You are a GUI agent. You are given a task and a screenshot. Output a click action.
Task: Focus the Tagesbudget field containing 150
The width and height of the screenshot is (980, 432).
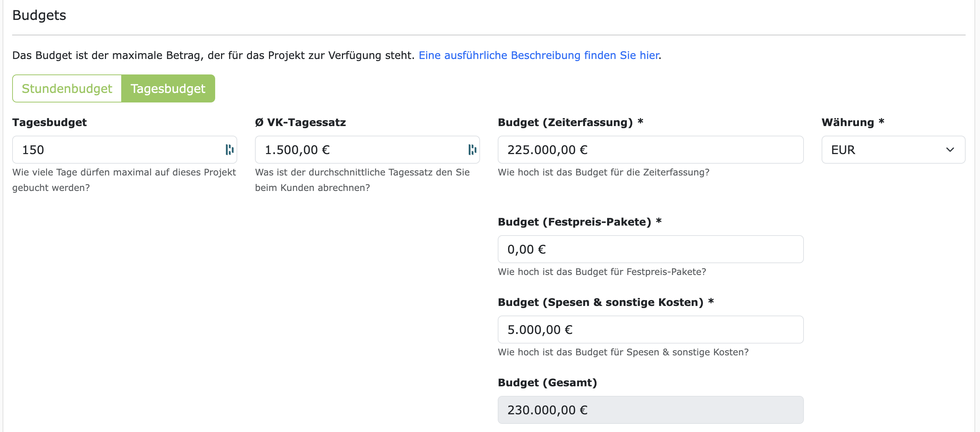114,150
